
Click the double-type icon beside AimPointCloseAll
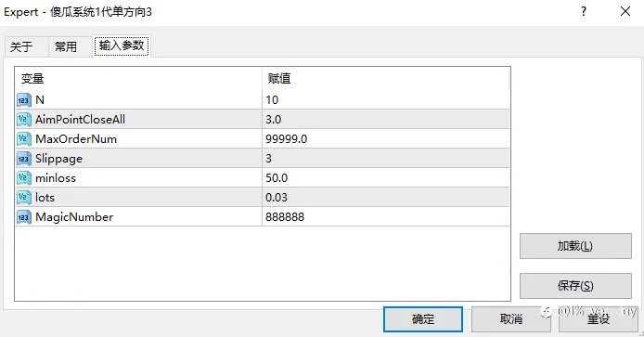[24, 119]
